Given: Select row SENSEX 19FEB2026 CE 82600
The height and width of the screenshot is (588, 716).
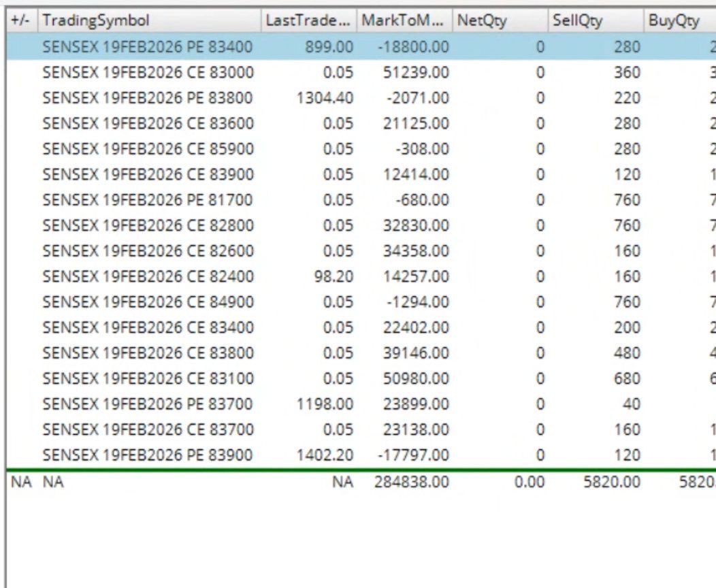Looking at the screenshot, I should (x=361, y=251).
